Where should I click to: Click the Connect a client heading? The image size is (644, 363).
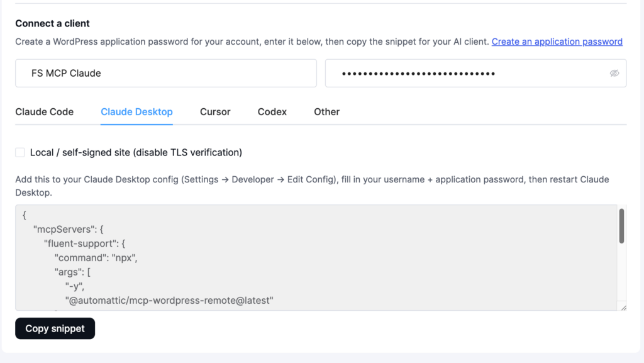point(52,23)
